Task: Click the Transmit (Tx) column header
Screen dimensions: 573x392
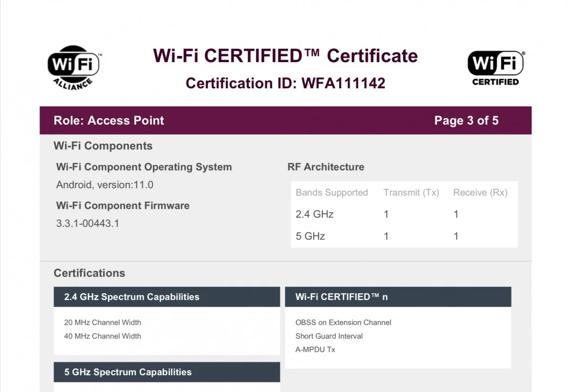Action: tap(411, 193)
